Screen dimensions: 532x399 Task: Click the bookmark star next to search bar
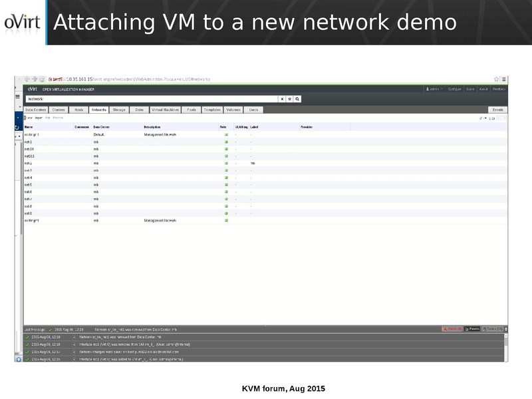pos(290,98)
